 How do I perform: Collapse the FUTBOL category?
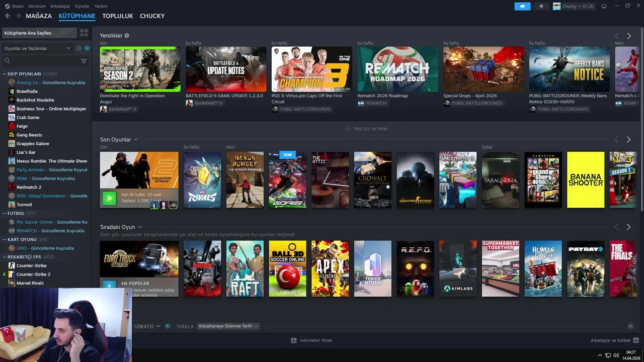[4, 213]
